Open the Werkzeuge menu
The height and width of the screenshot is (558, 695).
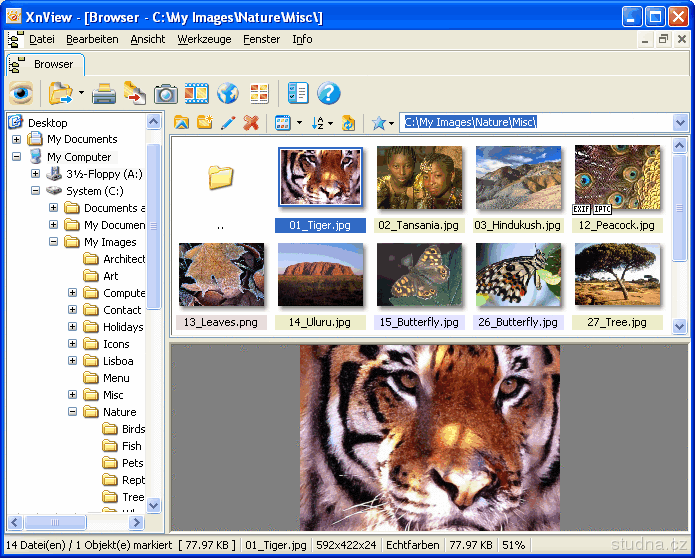click(x=204, y=39)
